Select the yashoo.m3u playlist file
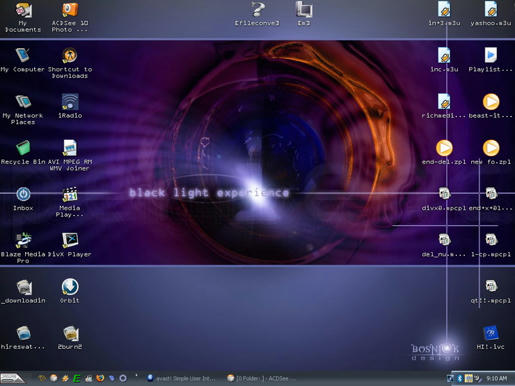Screen dimensions: 515x386 491,14
